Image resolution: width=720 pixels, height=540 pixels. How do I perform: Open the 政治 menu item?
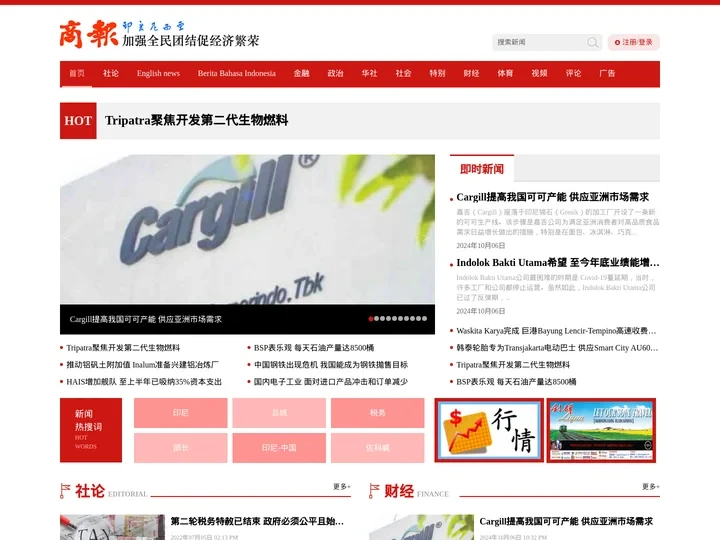tap(336, 73)
